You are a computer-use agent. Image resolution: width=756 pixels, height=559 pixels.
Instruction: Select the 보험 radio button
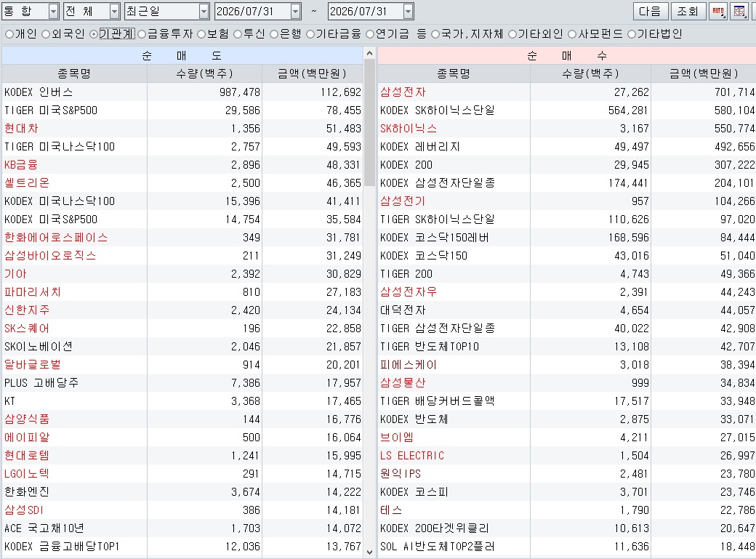(x=201, y=34)
